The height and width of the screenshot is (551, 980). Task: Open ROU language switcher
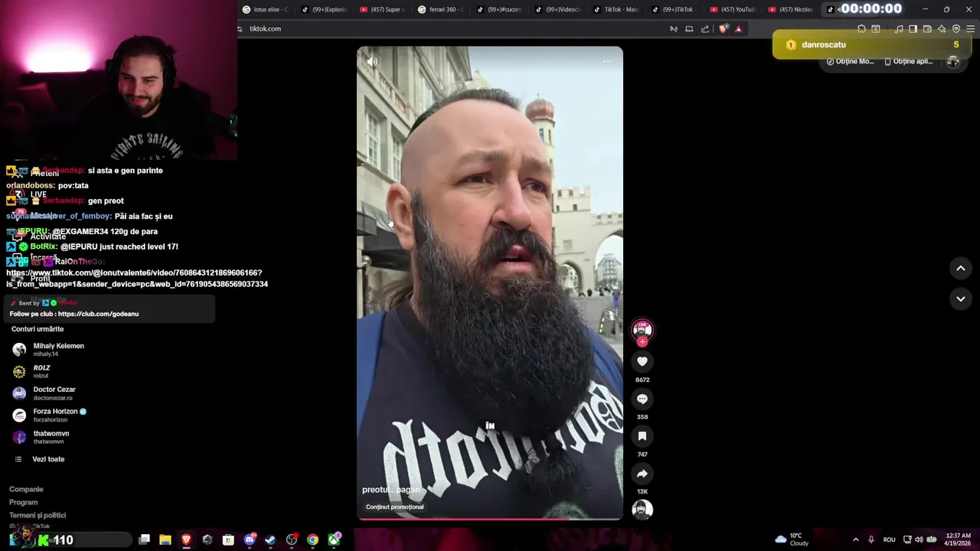click(889, 540)
